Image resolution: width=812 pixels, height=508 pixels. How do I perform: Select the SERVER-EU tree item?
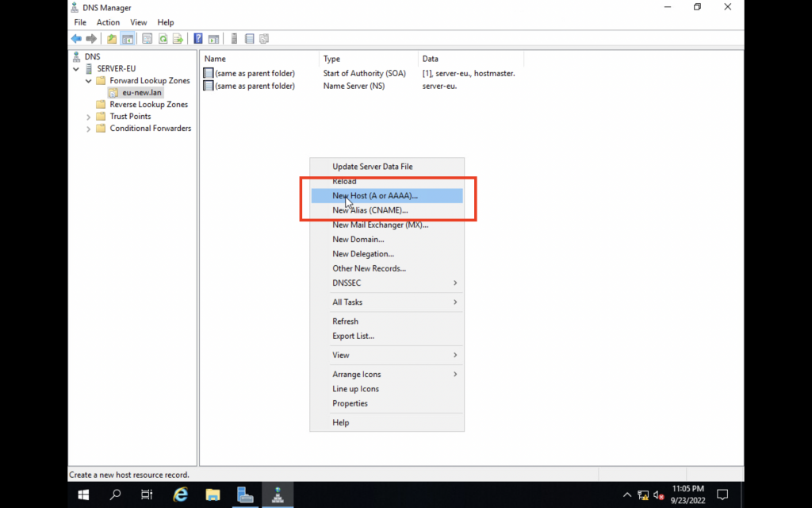116,68
